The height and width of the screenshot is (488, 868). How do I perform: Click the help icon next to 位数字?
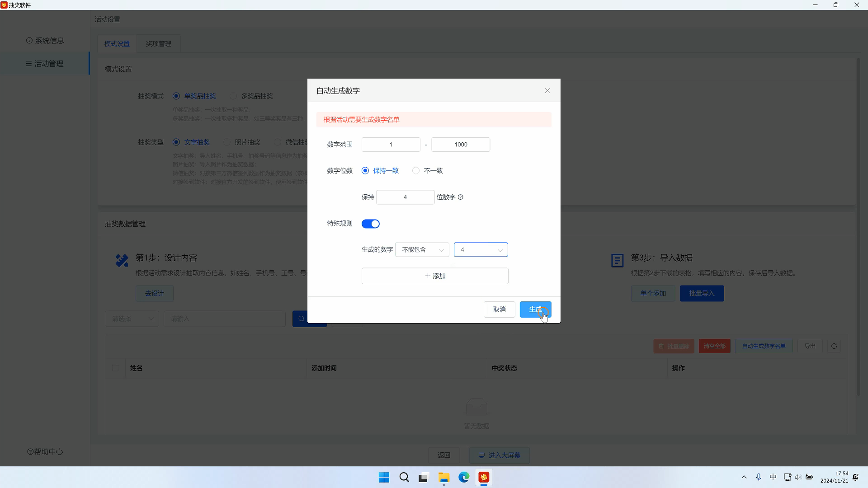pyautogui.click(x=461, y=197)
